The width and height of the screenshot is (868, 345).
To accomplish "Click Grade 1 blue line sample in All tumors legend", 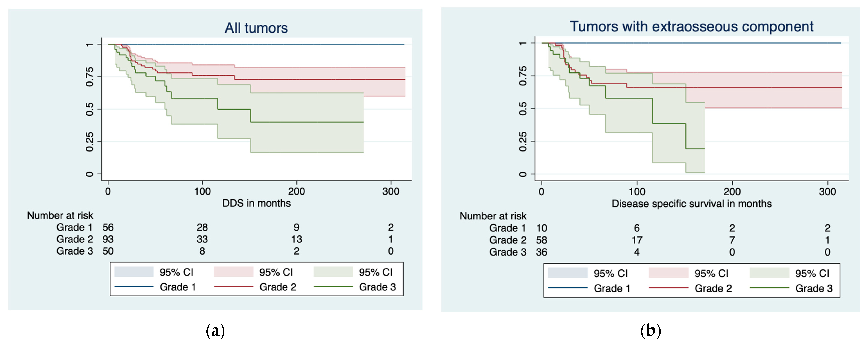I will tap(134, 287).
